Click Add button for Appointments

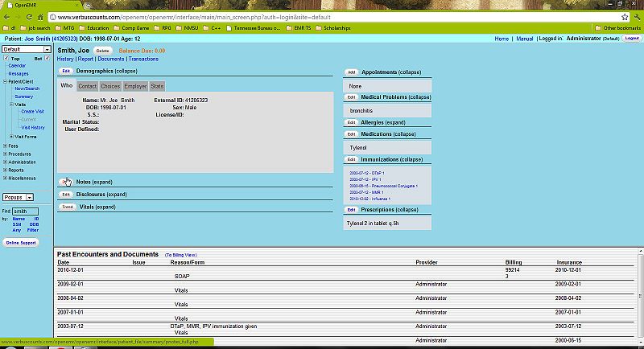click(x=351, y=72)
